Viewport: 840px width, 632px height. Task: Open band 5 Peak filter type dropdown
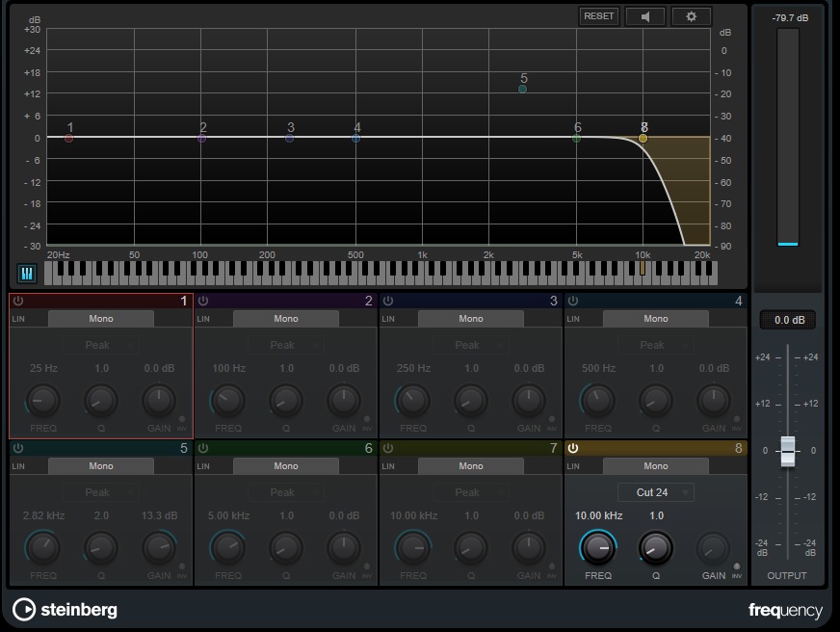tap(101, 492)
